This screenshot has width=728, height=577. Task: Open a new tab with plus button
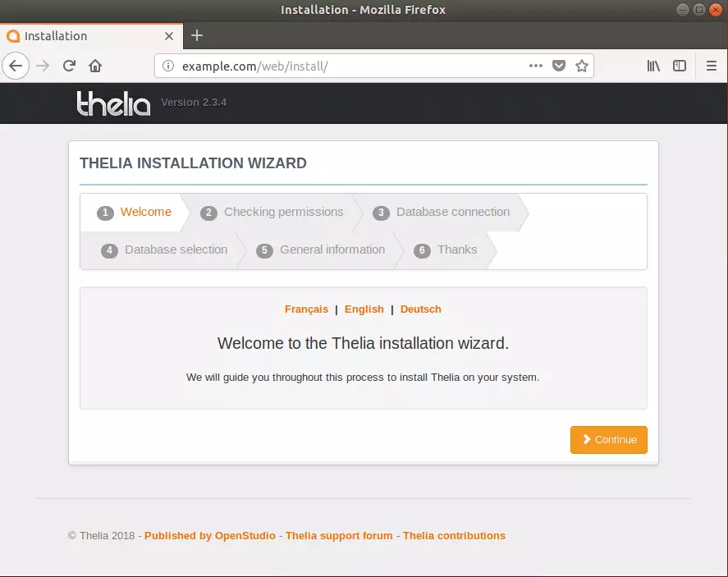click(x=197, y=35)
